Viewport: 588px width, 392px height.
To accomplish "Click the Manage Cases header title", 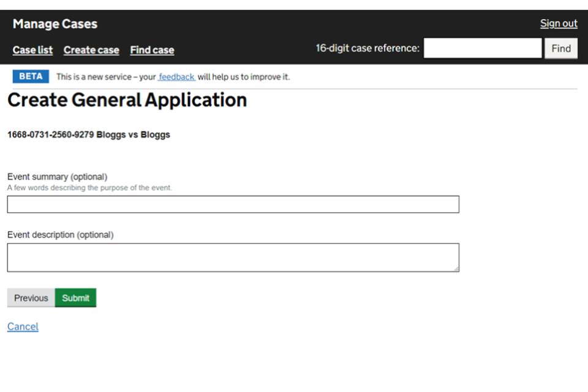I will [55, 24].
